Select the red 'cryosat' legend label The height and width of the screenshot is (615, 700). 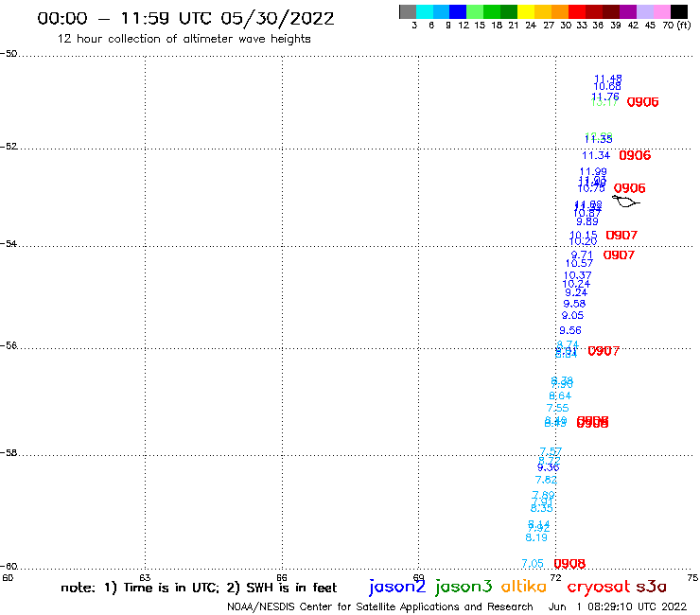click(598, 587)
